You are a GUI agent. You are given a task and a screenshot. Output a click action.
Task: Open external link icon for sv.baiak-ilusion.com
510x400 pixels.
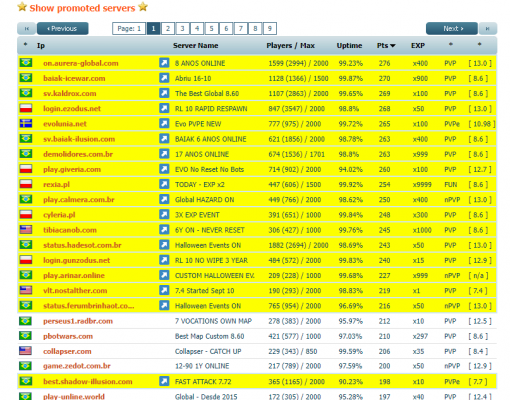(164, 139)
